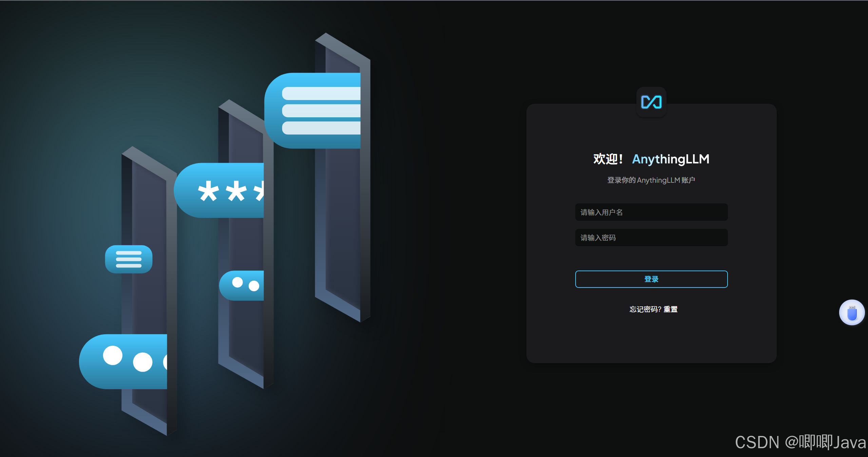The width and height of the screenshot is (868, 457).
Task: Focus the 请输入用户名 username field
Action: (x=651, y=212)
